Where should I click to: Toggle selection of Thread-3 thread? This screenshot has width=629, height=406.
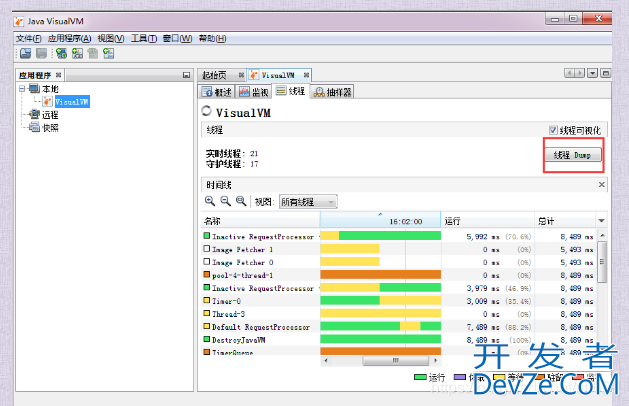[x=207, y=313]
